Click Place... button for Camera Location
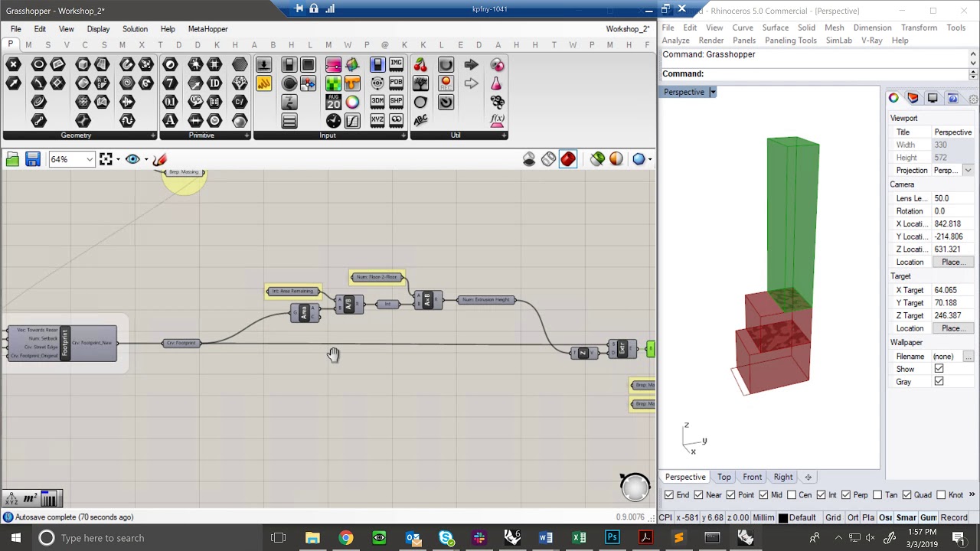This screenshot has height=551, width=980. 952,262
